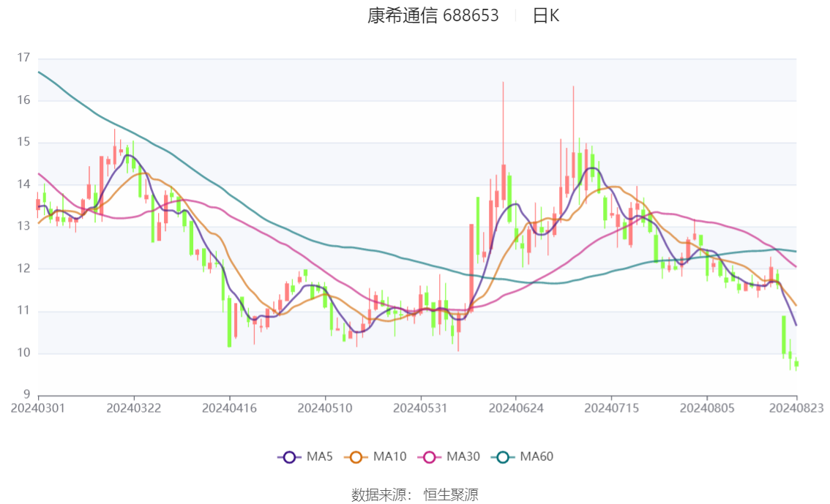The image size is (830, 504).
Task: Hide the MA5 line via its label
Action: pos(320,456)
